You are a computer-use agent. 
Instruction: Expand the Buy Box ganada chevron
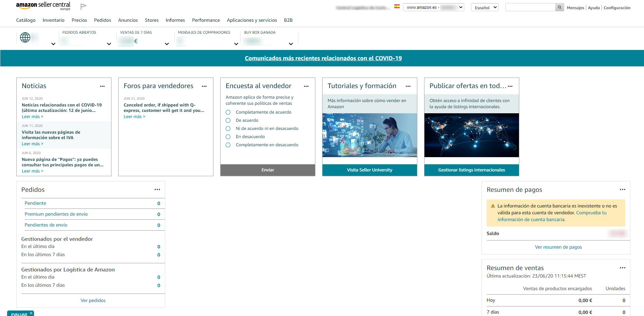[x=291, y=44]
